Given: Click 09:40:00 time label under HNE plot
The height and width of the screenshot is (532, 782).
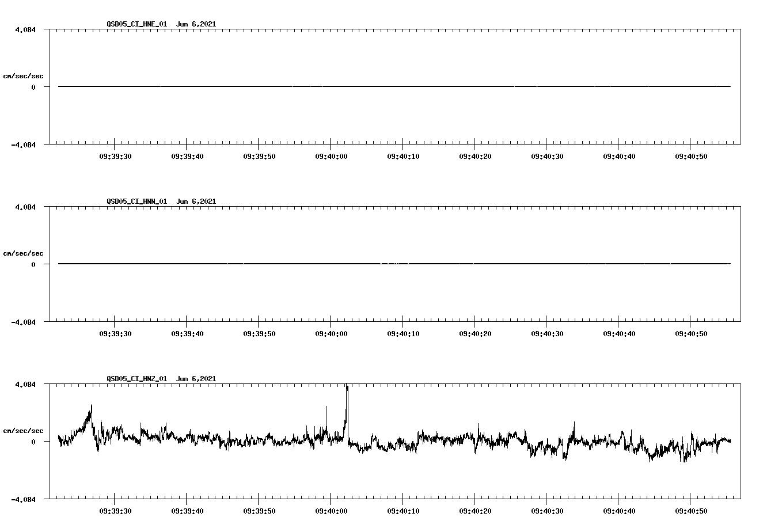Looking at the screenshot, I should 331,157.
